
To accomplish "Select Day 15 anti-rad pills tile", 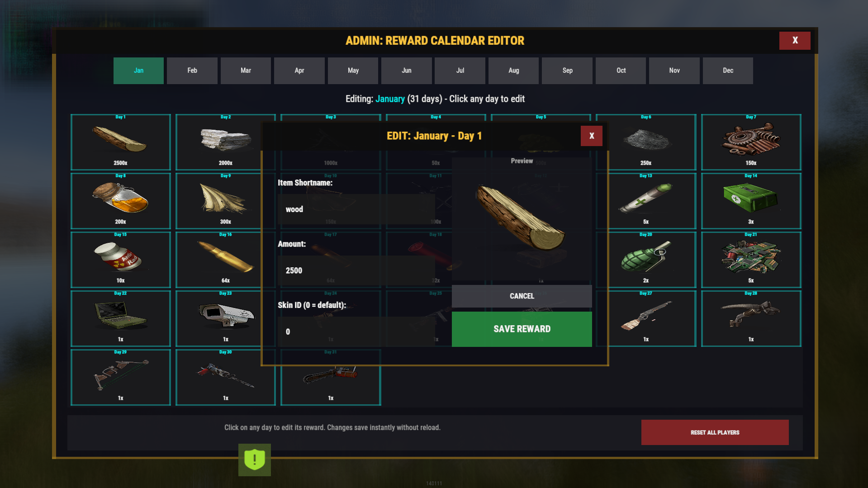I will point(120,260).
